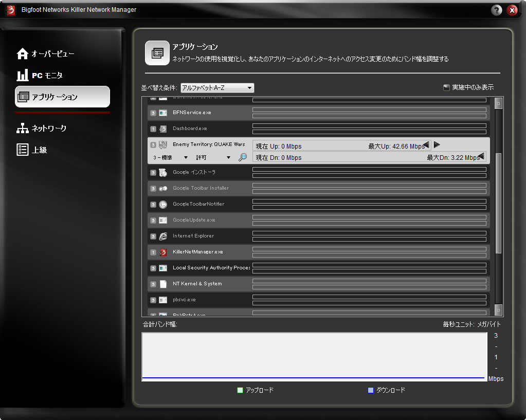This screenshot has height=420, width=526.
Task: Select アプリケーション in sidebar
Action: [62, 97]
